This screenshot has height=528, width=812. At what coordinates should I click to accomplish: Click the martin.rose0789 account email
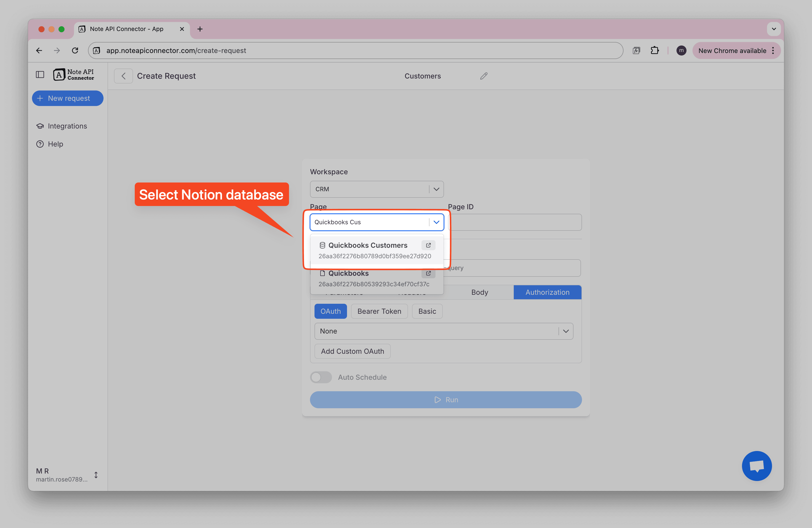62,479
